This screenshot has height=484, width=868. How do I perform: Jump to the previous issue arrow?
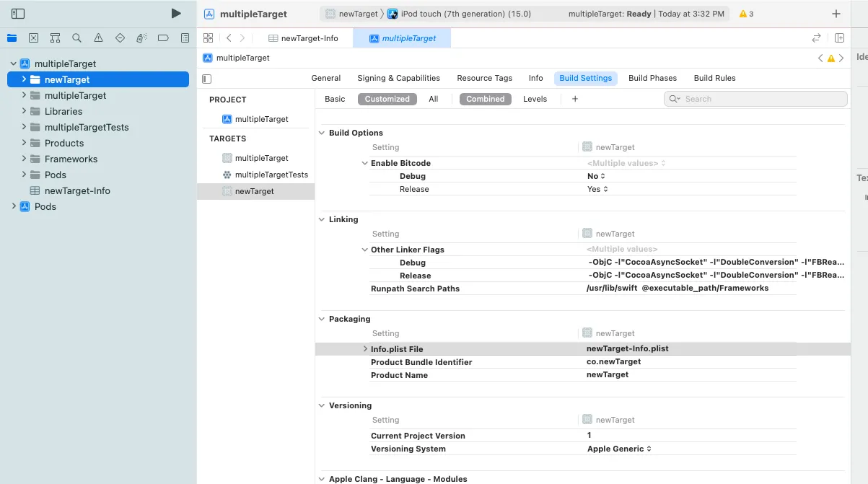point(820,58)
